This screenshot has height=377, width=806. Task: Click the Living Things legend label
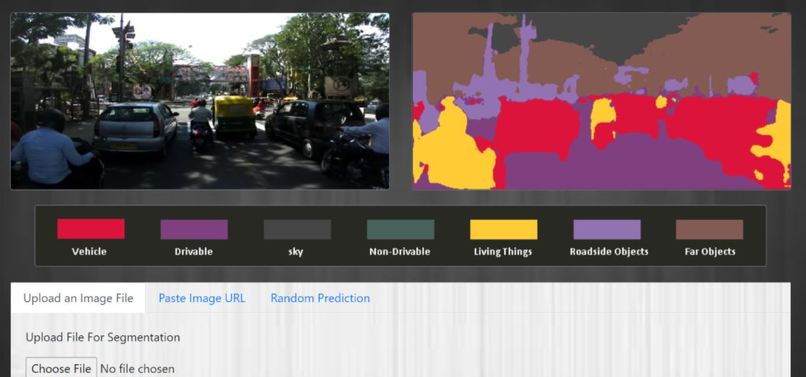(x=503, y=252)
